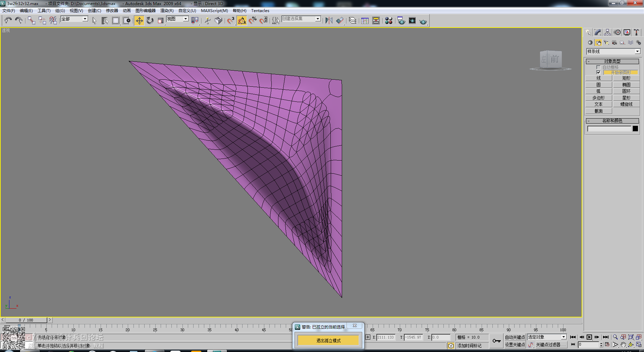Open the 编辑(E) menu

[x=26, y=11]
